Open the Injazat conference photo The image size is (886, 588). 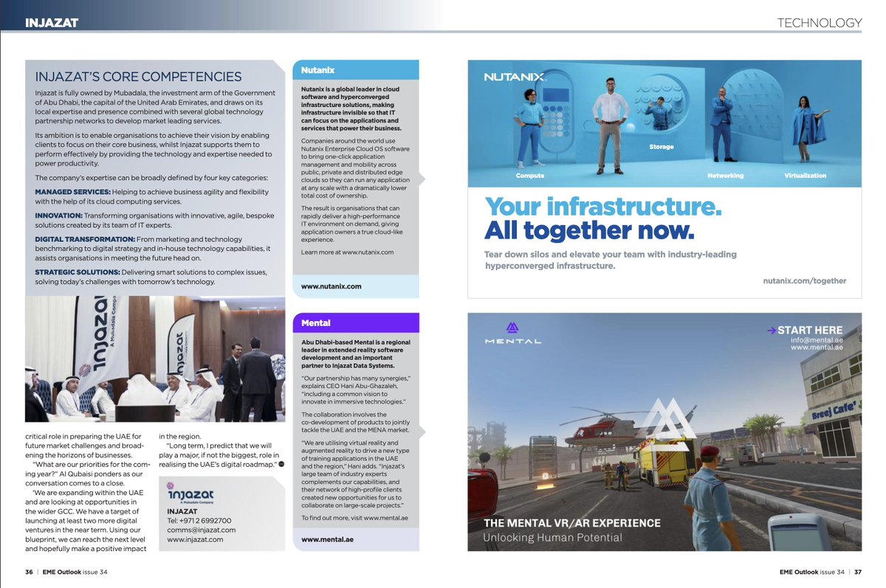[x=155, y=359]
